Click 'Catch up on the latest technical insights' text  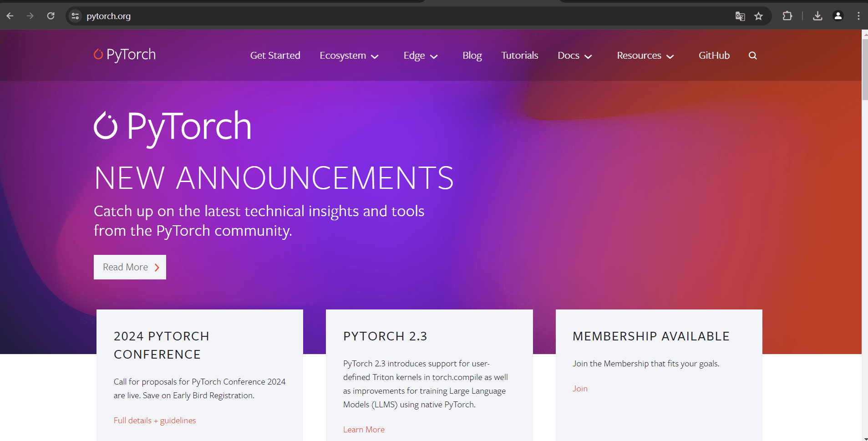(x=227, y=211)
